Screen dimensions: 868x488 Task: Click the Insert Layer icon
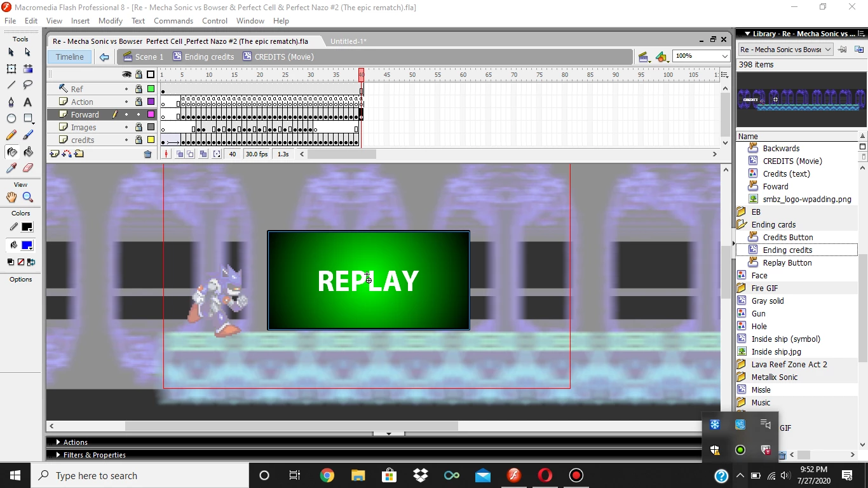pos(55,154)
